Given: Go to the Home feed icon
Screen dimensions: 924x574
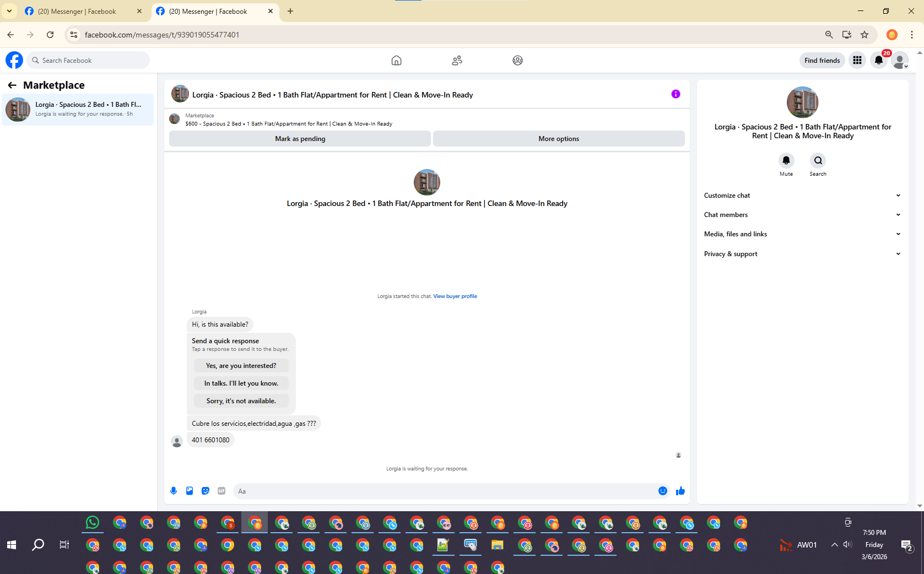Looking at the screenshot, I should 396,61.
